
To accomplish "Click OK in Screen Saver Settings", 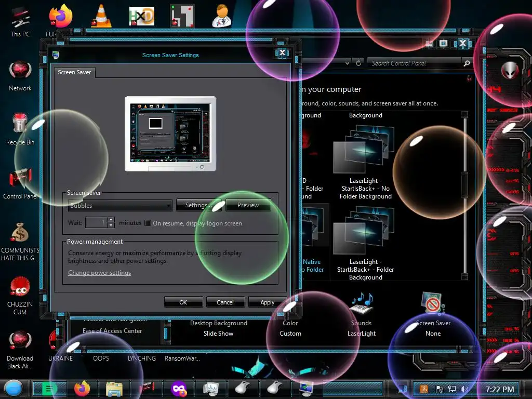I will pyautogui.click(x=183, y=302).
